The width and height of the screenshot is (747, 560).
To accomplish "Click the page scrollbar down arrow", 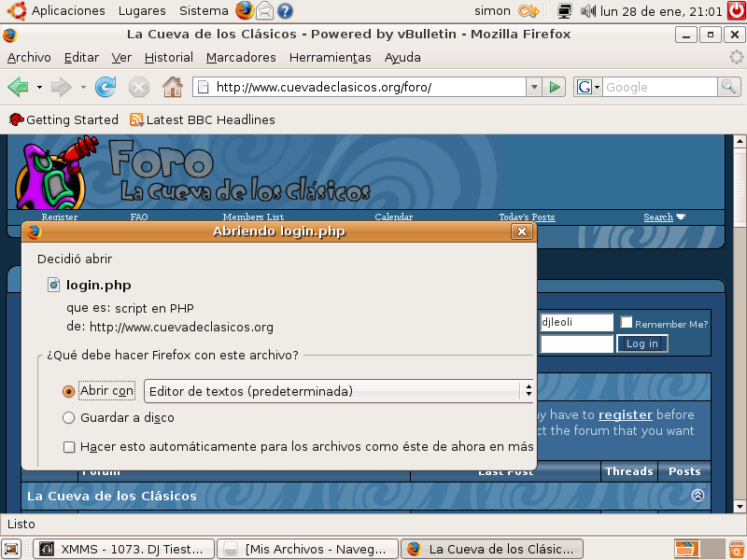I will pos(740,507).
